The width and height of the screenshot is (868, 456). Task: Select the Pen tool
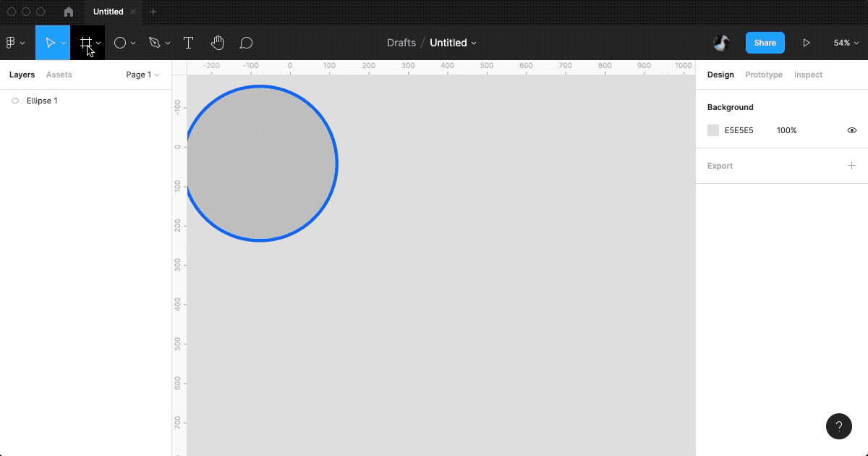154,43
